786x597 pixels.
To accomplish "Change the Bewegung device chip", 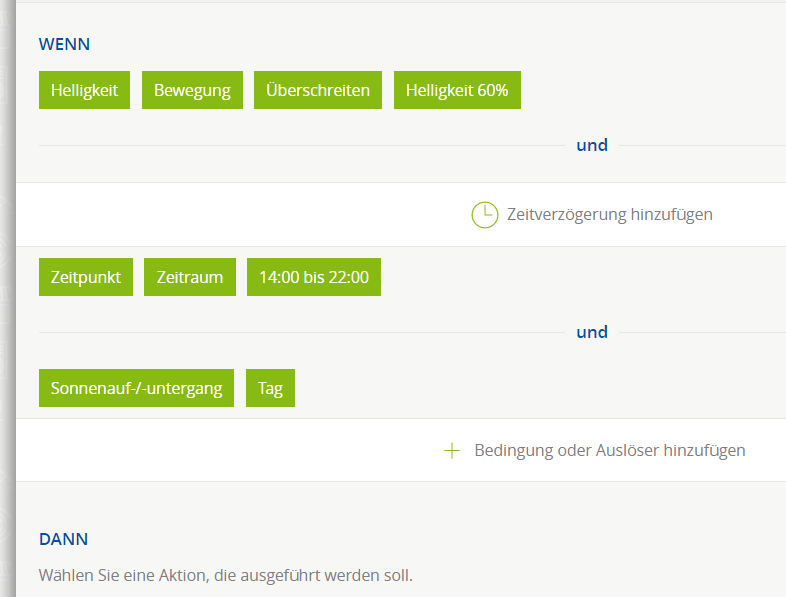I will tap(192, 90).
